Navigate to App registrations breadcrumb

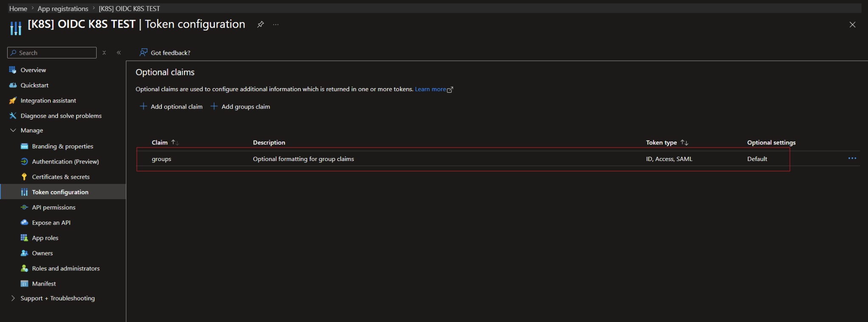(x=63, y=8)
